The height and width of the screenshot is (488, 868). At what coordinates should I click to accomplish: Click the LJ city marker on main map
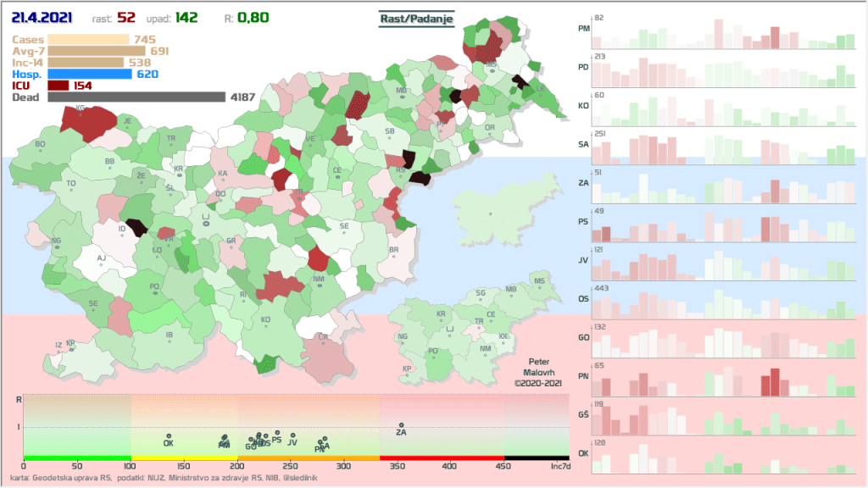point(205,226)
